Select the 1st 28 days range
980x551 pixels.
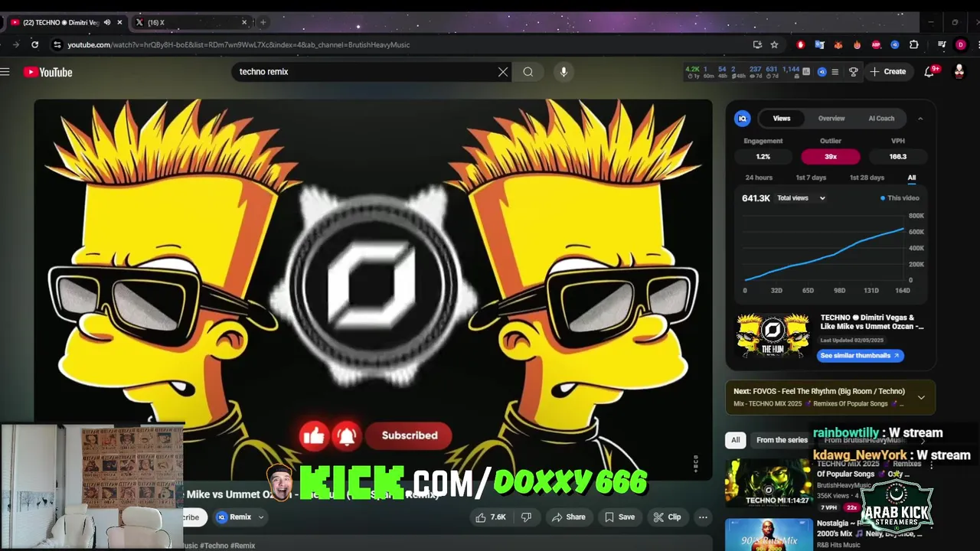[867, 178]
